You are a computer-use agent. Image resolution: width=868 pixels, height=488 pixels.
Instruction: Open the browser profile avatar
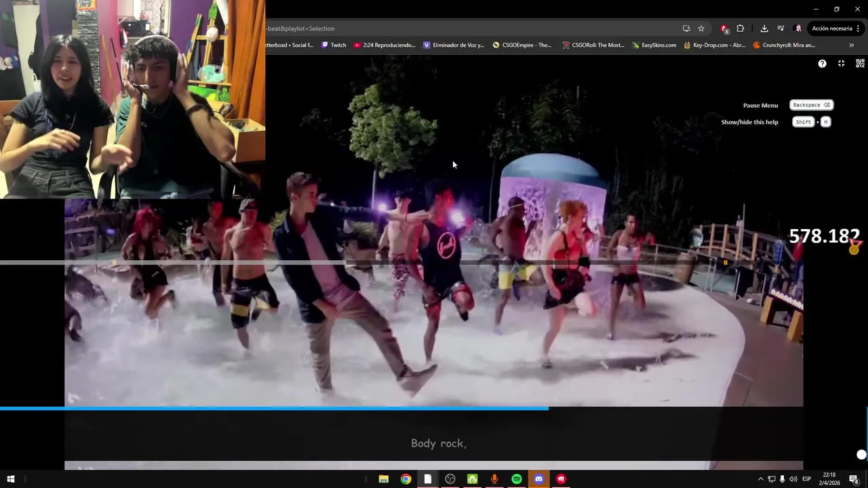tap(798, 28)
